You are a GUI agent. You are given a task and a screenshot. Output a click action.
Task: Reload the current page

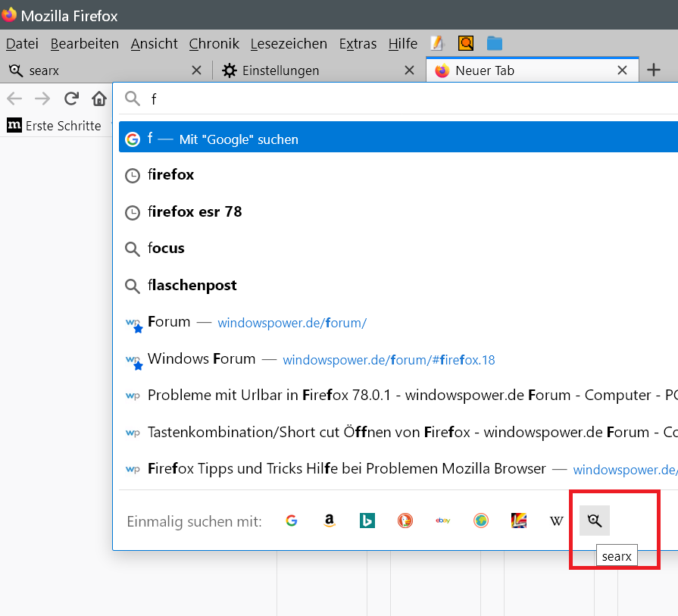[71, 99]
